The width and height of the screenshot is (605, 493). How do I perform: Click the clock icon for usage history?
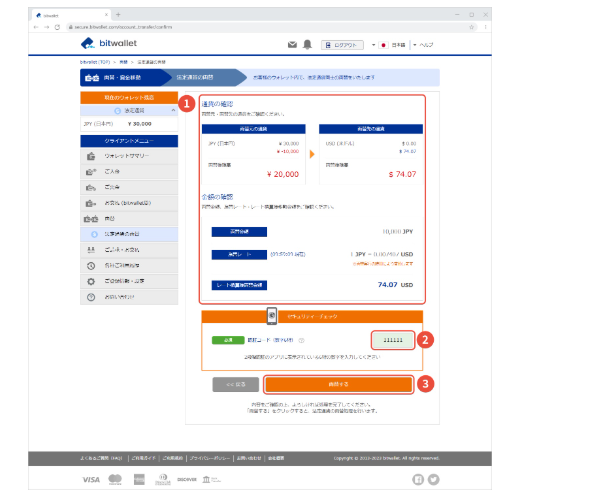click(x=90, y=266)
